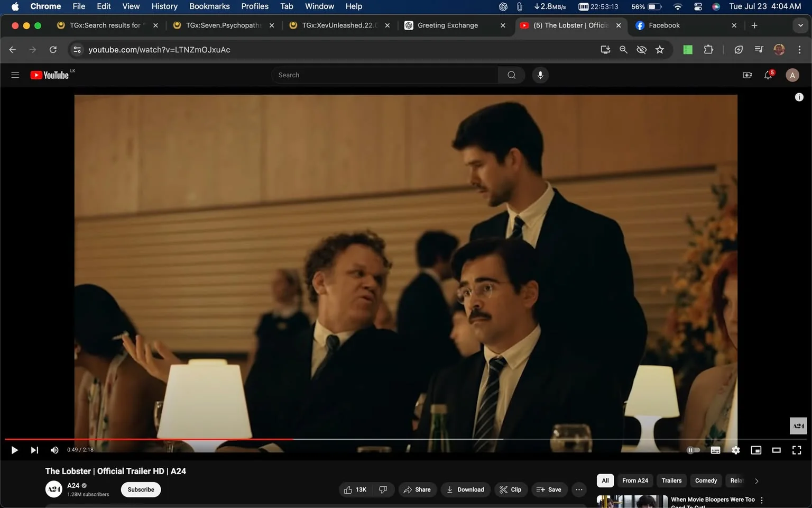Click the address bar URL
The image size is (812, 508).
(x=159, y=50)
